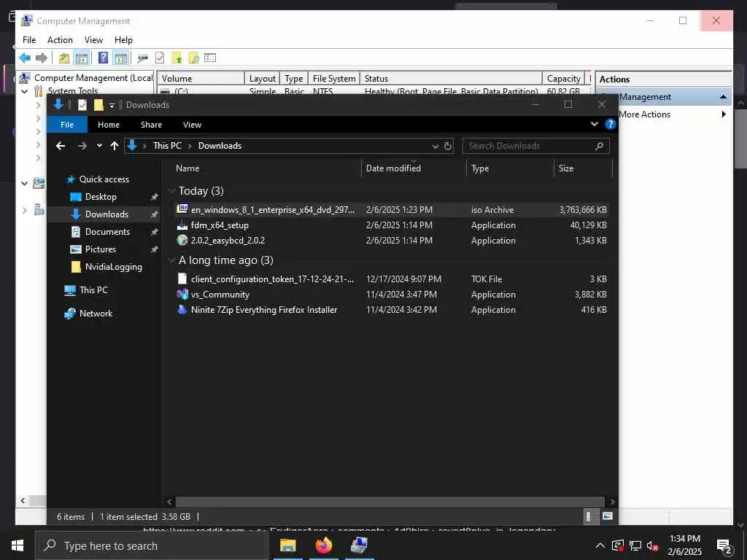This screenshot has width=747, height=560.
Task: Click the New folder quick access toolbar icon
Action: point(98,105)
